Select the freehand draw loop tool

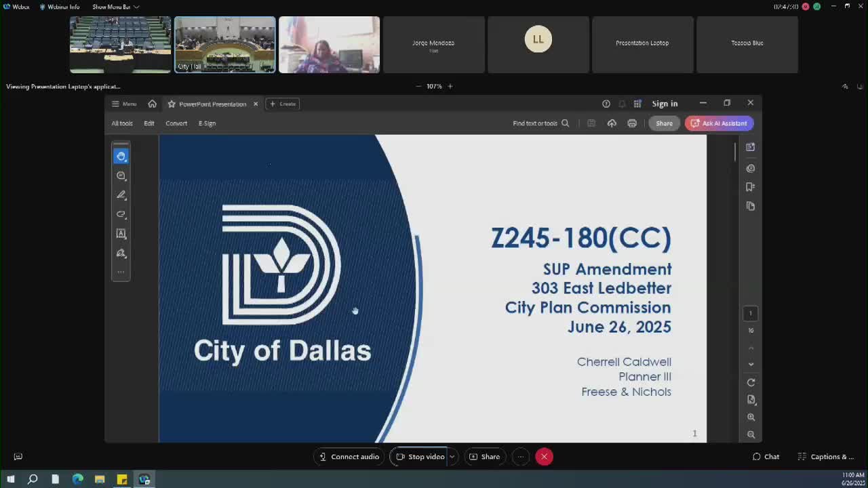[121, 214]
